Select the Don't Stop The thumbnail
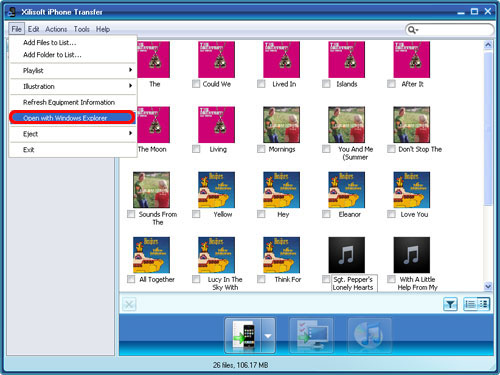 pyautogui.click(x=411, y=125)
